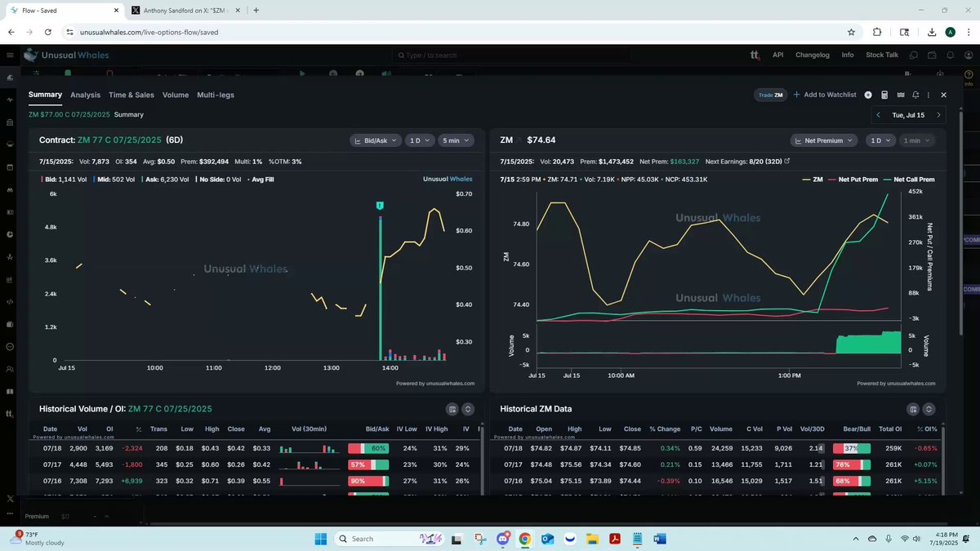Open the tt brokerage icon in top bar
This screenshot has height=551, width=980.
[755, 56]
